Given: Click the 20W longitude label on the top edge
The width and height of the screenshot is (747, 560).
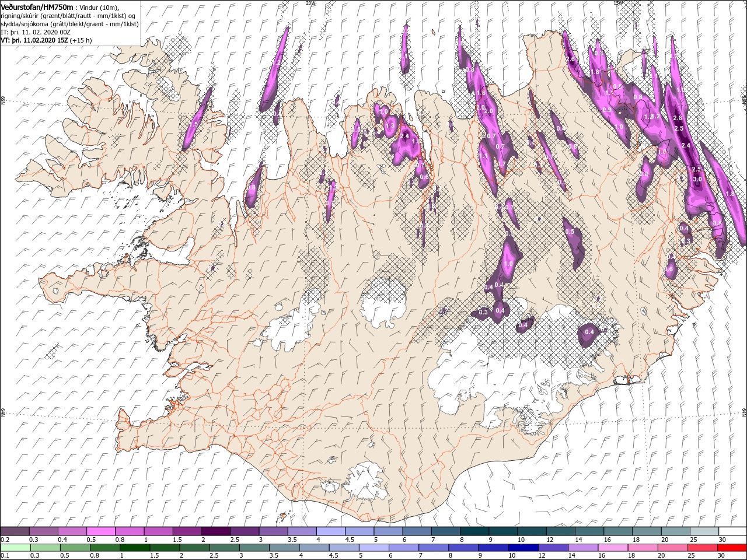Looking at the screenshot, I should (x=310, y=2).
